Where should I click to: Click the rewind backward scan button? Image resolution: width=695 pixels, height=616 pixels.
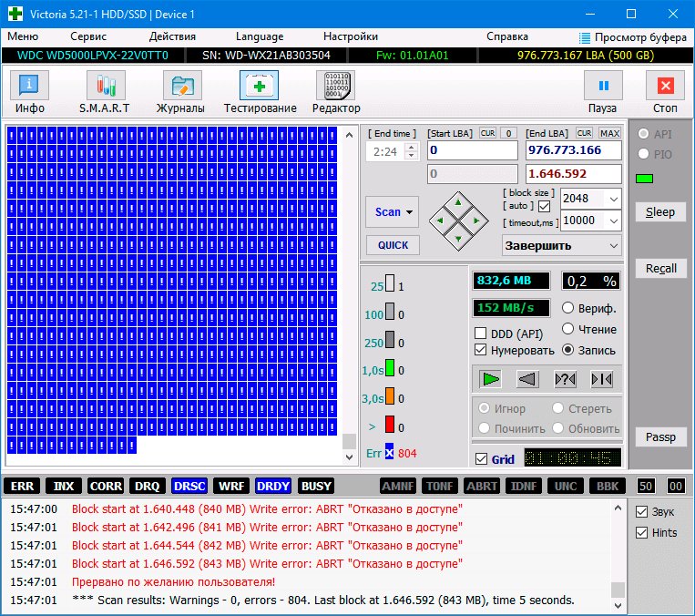click(x=527, y=378)
